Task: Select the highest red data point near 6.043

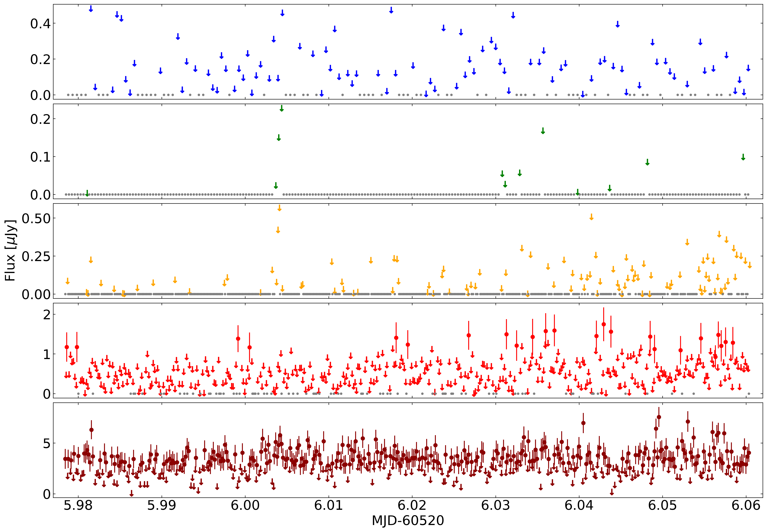Action: pos(604,324)
